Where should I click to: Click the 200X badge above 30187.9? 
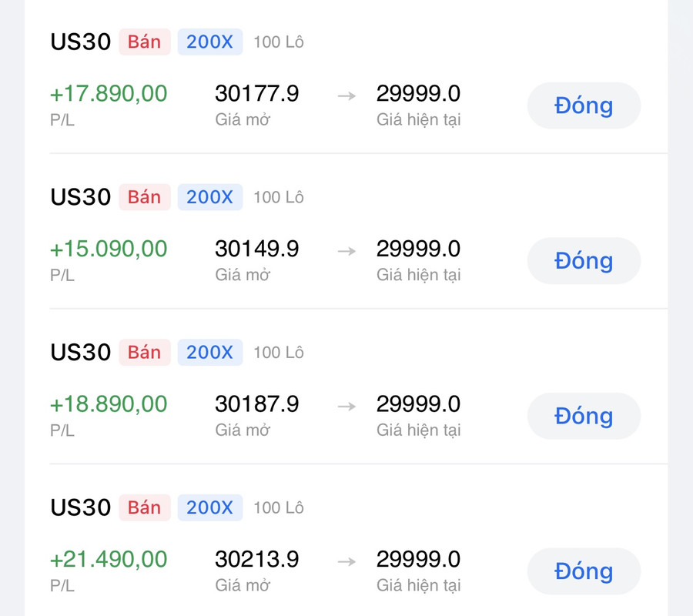[209, 352]
